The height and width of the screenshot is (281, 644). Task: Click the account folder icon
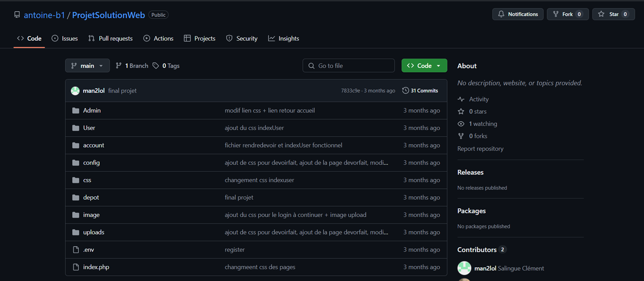point(76,145)
